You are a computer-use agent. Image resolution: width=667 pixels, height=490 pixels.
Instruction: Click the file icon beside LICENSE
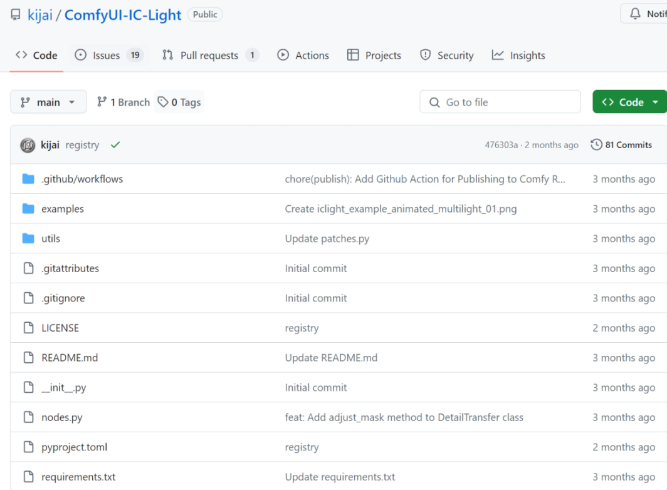pyautogui.click(x=29, y=328)
